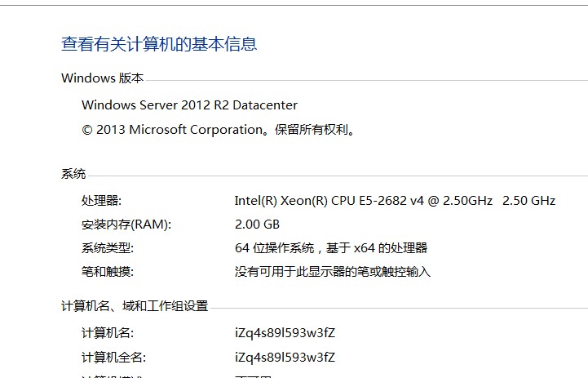
Task: Click the 系统 section header
Action: tap(73, 174)
